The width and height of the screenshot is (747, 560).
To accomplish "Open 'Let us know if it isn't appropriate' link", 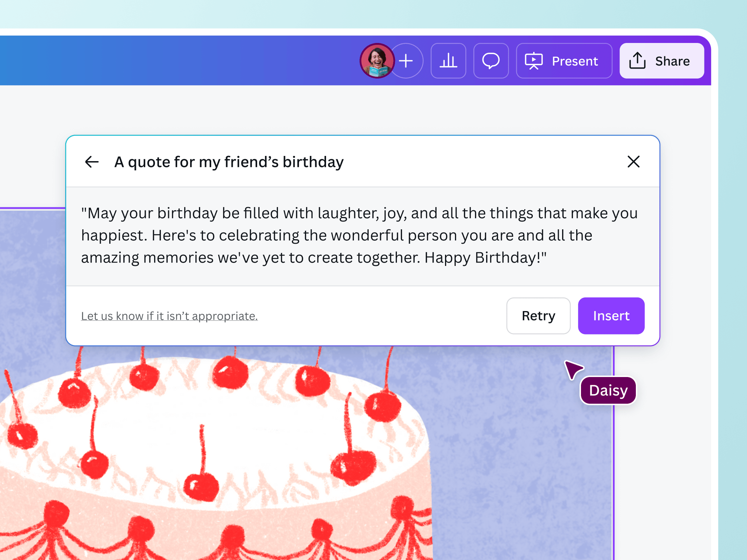I will click(x=170, y=316).
